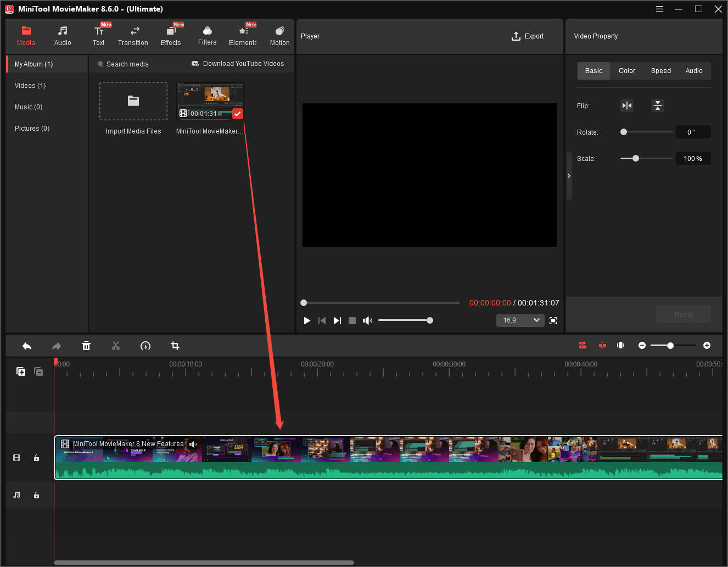Stop the playback
Screen dimensions: 728x567
(352, 320)
